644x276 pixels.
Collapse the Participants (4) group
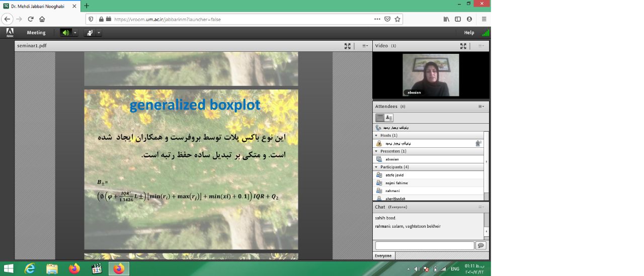click(x=376, y=167)
